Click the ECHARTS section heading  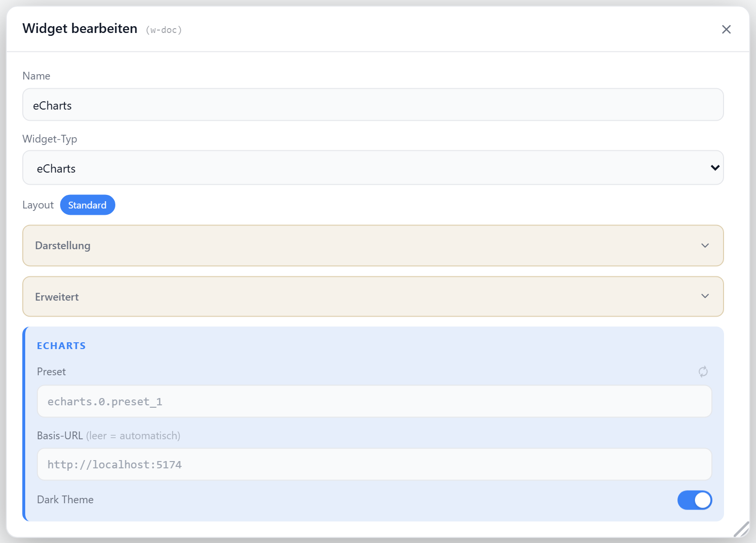coord(62,346)
